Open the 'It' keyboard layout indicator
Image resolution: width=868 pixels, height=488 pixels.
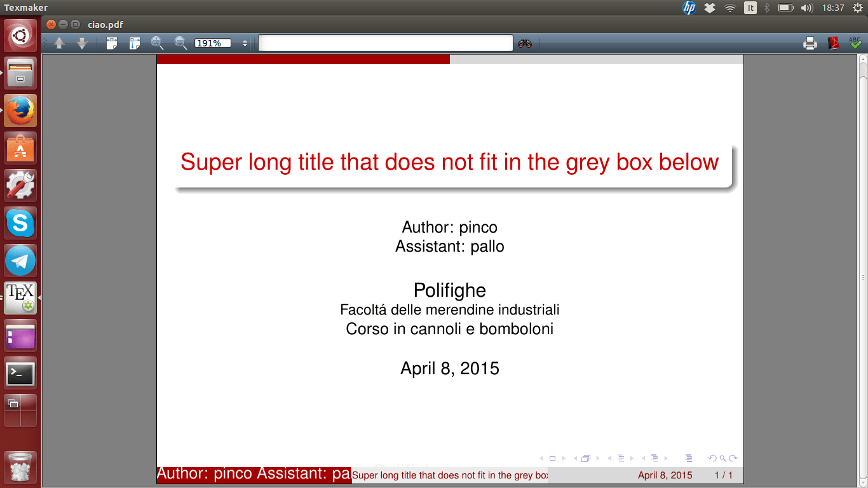coord(750,8)
